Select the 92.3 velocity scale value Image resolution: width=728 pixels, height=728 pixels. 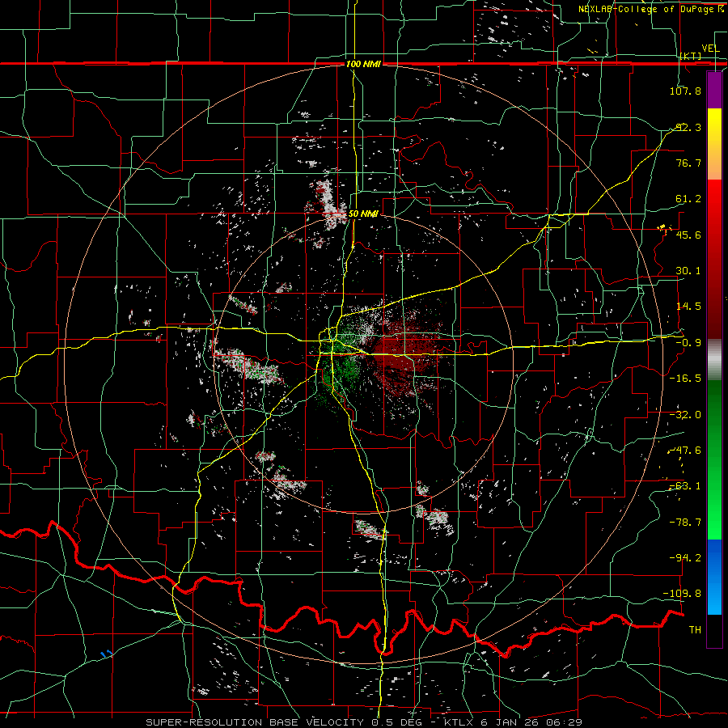pyautogui.click(x=688, y=127)
